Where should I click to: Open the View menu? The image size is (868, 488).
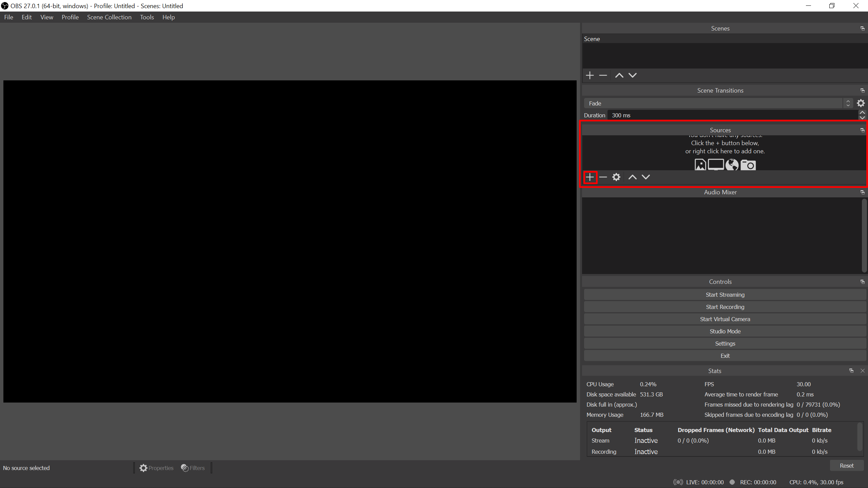tap(47, 17)
